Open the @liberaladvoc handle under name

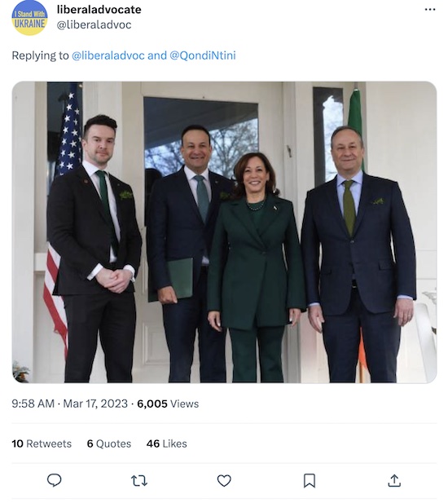(x=94, y=24)
